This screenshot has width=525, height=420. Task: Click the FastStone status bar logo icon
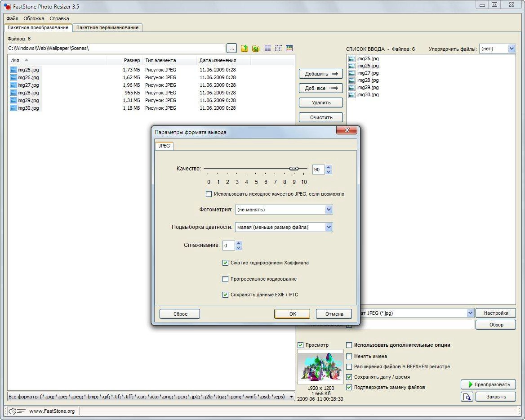pos(16,411)
